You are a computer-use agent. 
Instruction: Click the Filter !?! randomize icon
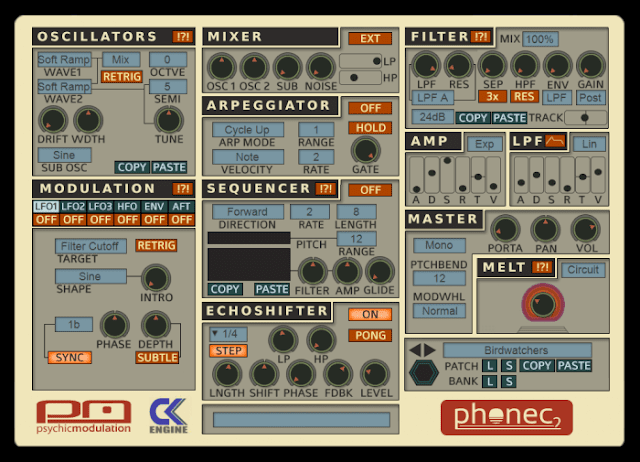click(480, 37)
